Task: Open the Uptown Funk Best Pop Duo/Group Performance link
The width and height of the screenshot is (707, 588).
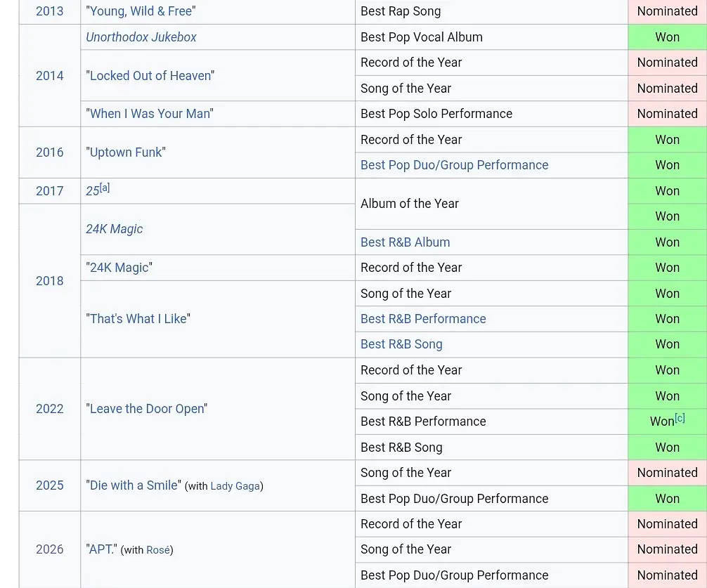Action: (x=455, y=165)
